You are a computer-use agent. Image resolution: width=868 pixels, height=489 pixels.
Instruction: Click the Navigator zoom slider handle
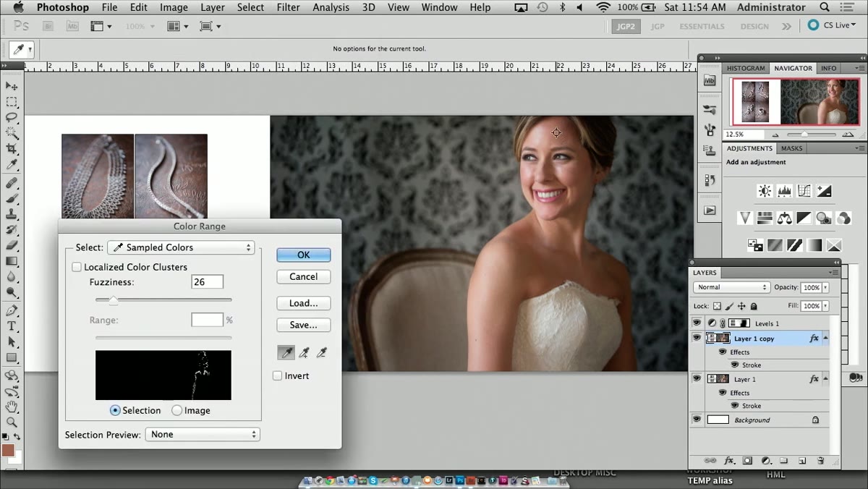click(x=804, y=135)
